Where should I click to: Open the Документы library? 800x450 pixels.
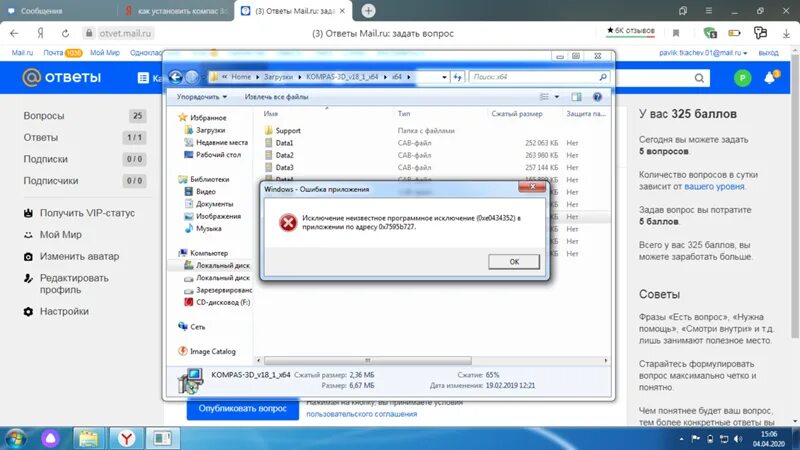tap(209, 204)
